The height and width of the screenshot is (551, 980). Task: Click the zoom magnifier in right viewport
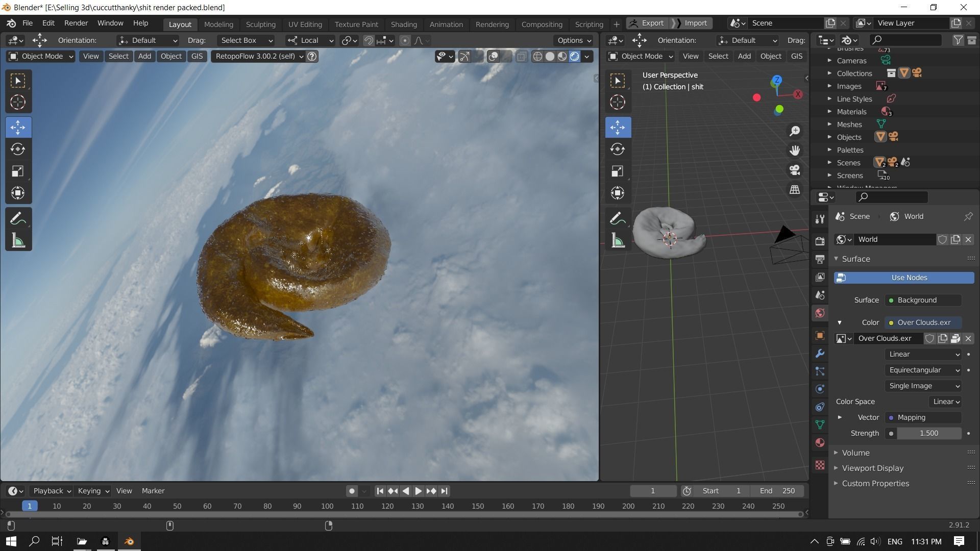point(795,131)
